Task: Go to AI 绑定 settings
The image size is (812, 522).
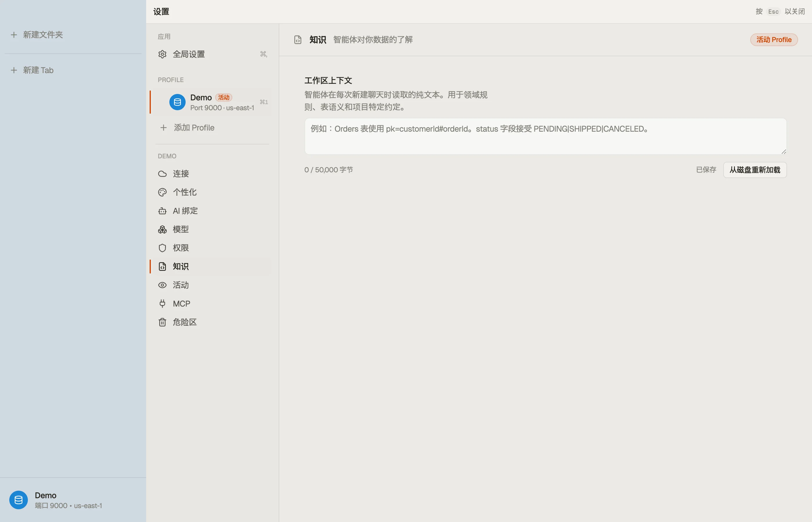Action: [213, 211]
